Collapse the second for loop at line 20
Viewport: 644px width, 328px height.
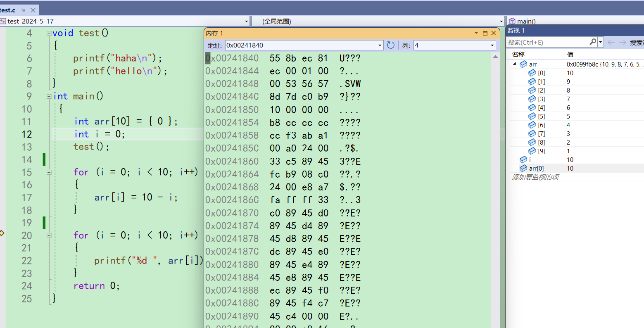49,235
